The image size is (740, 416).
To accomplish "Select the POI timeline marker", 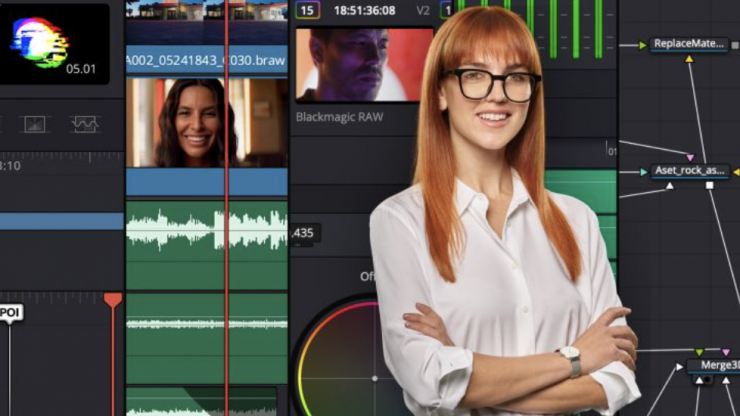I will (11, 313).
